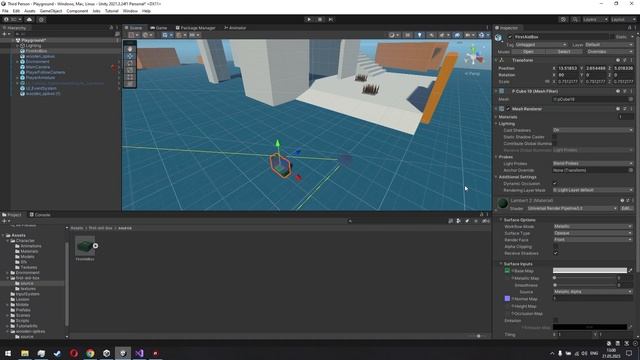Screen dimensions: 640x360
Task: Toggle scene audio in the scene toolbar
Action: pos(431,35)
